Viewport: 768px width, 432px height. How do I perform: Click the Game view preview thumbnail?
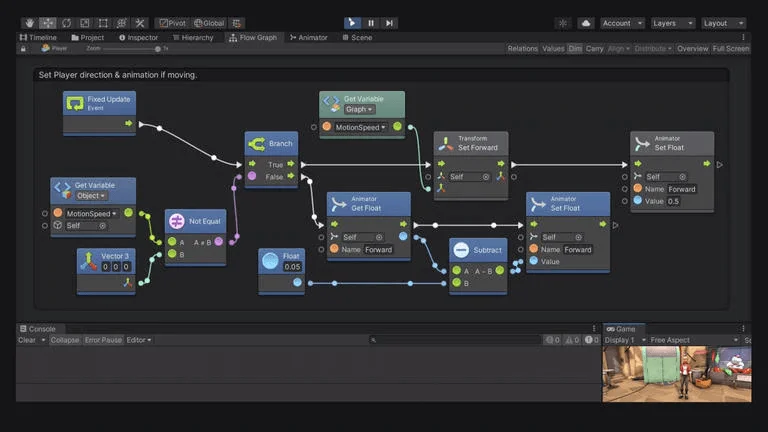click(677, 374)
